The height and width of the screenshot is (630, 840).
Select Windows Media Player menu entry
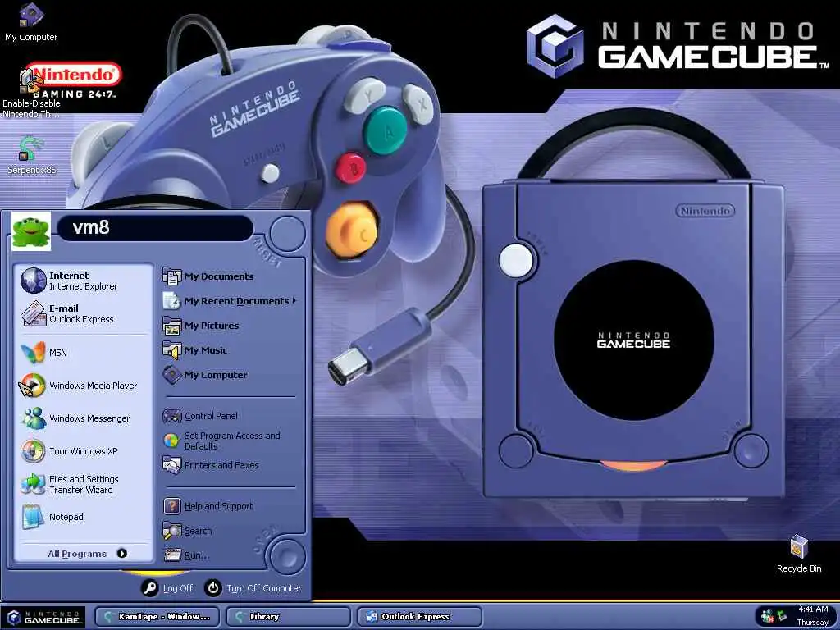point(84,386)
